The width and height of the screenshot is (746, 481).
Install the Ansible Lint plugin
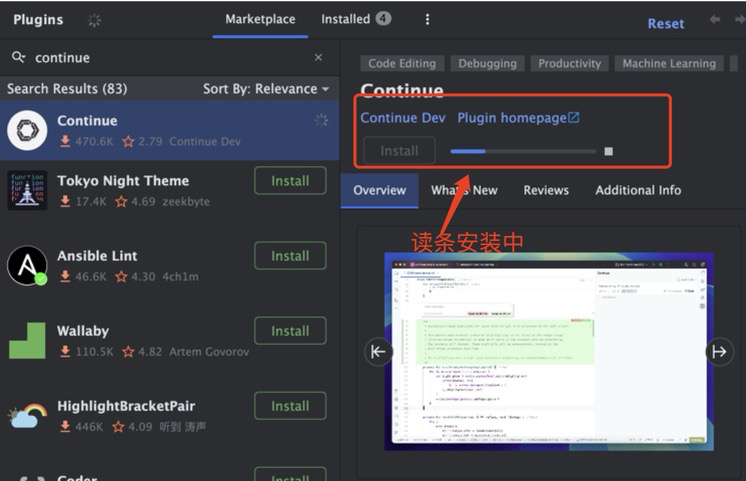point(290,256)
